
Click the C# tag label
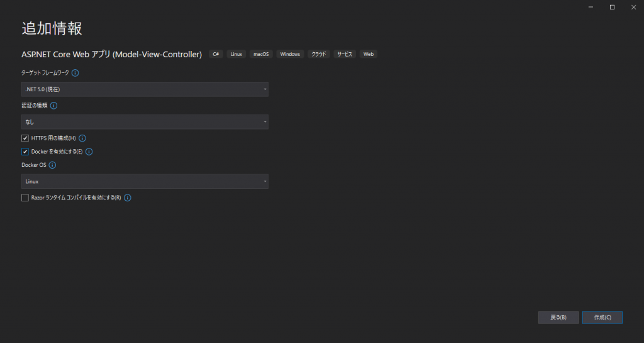click(x=216, y=54)
